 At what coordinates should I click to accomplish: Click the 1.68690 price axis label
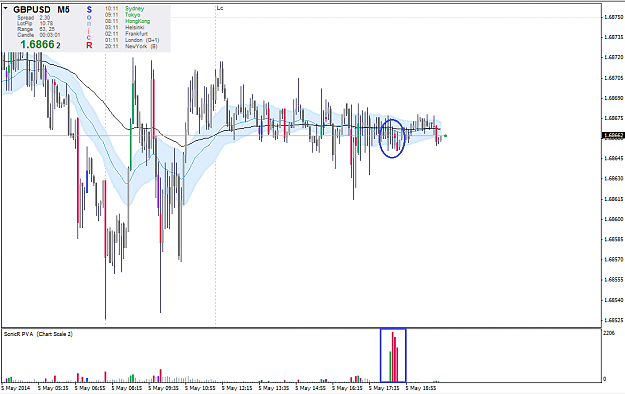click(x=613, y=98)
